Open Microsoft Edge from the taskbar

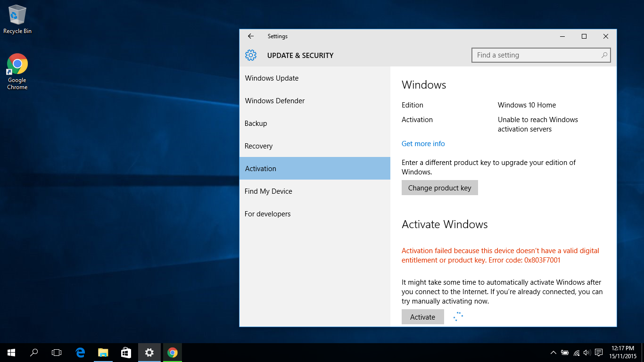pyautogui.click(x=80, y=353)
